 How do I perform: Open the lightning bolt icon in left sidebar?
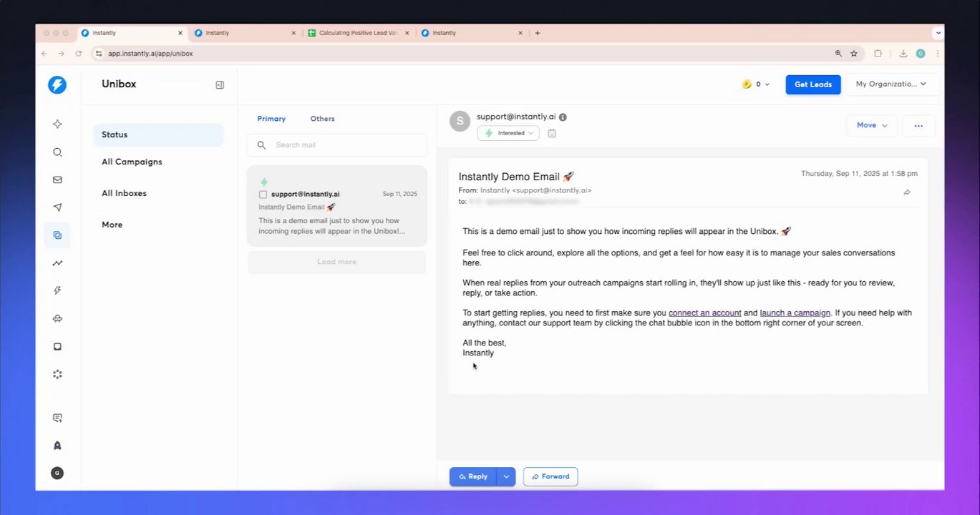[57, 290]
